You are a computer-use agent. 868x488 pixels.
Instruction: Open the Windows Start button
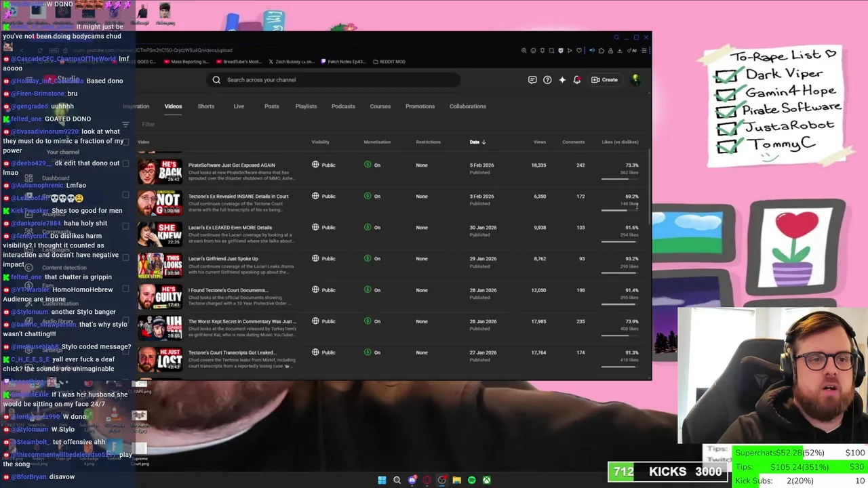(x=382, y=480)
